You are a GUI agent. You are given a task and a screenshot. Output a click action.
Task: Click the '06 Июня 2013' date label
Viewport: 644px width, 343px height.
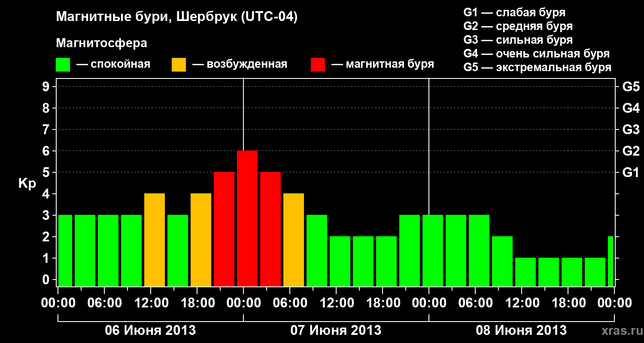151,331
